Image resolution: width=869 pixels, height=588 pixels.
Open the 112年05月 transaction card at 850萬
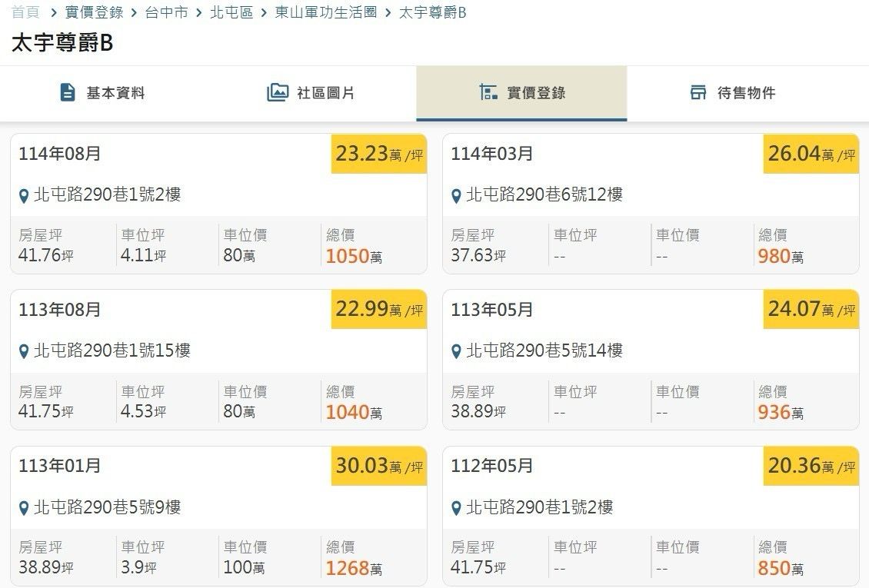click(x=651, y=516)
